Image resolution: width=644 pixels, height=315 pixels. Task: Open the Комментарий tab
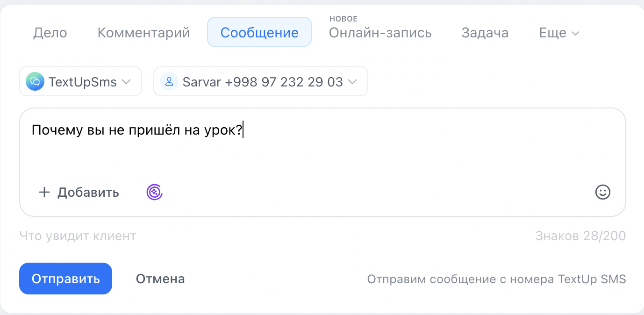[x=143, y=33]
